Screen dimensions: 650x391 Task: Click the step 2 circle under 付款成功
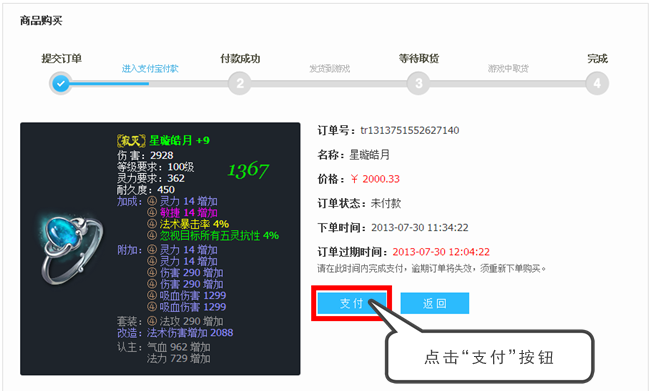pos(240,83)
